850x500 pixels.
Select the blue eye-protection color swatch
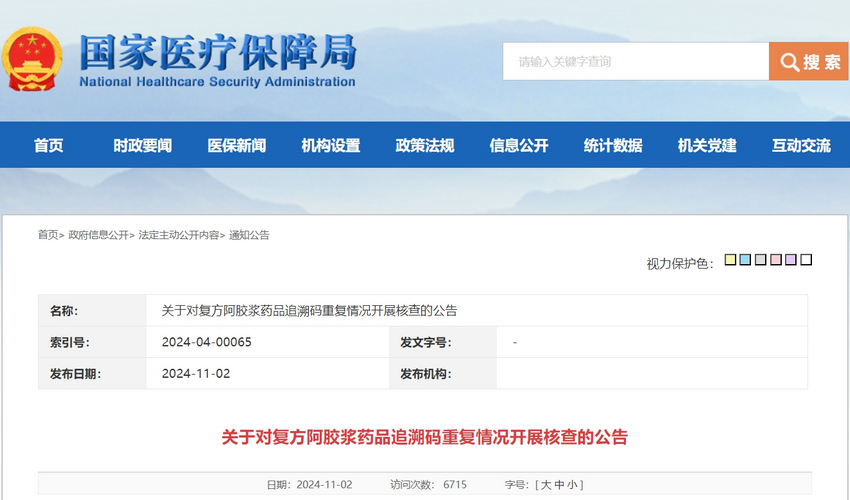click(x=745, y=260)
